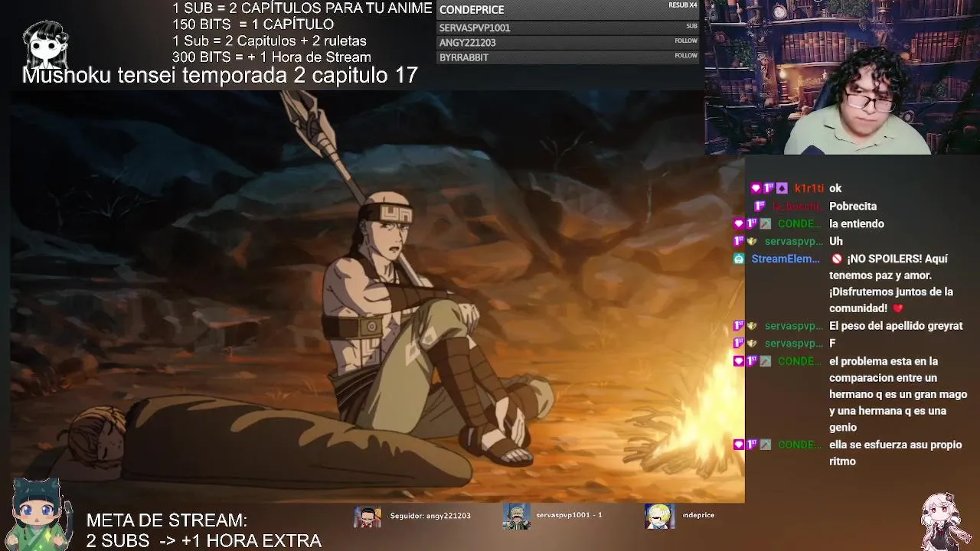Click the "Seguidor: angy221203" label
The image size is (980, 551).
(430, 516)
